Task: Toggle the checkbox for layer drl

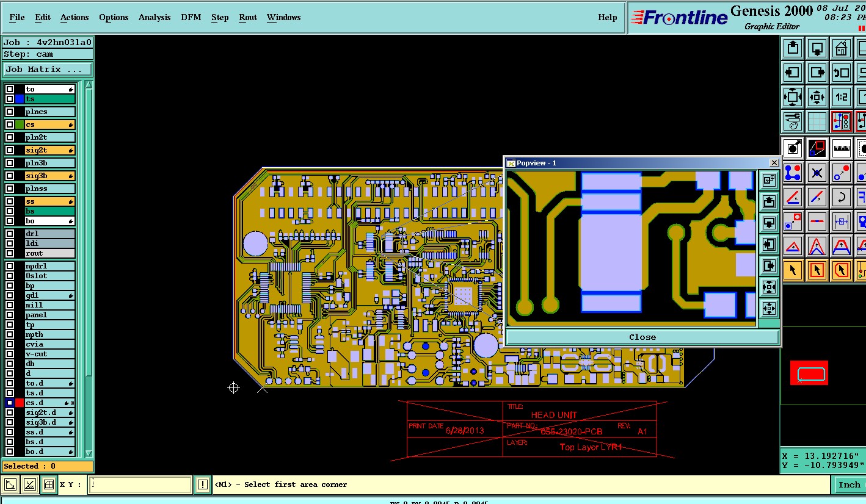Action: 10,234
